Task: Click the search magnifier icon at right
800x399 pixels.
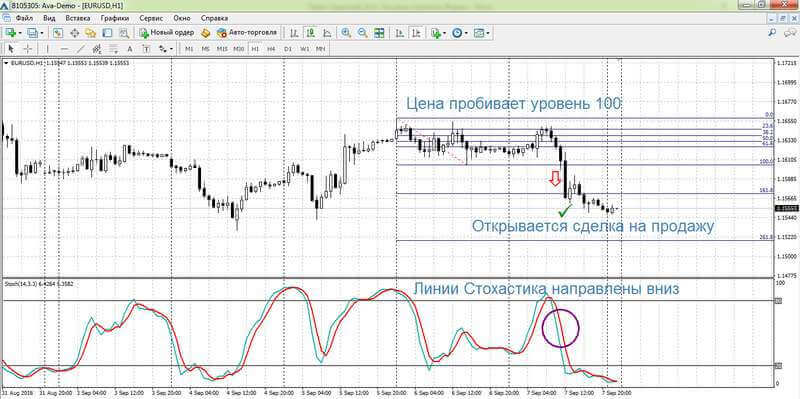Action: [772, 33]
